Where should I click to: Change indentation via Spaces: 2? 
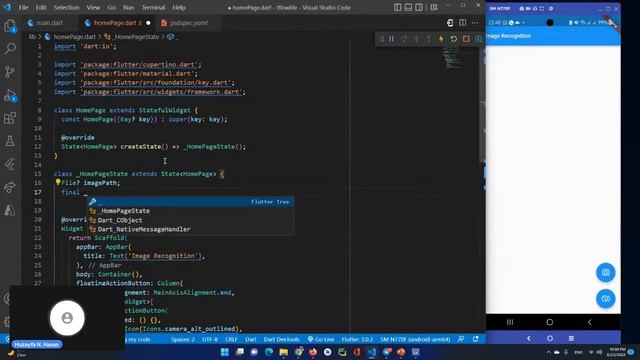(182, 339)
